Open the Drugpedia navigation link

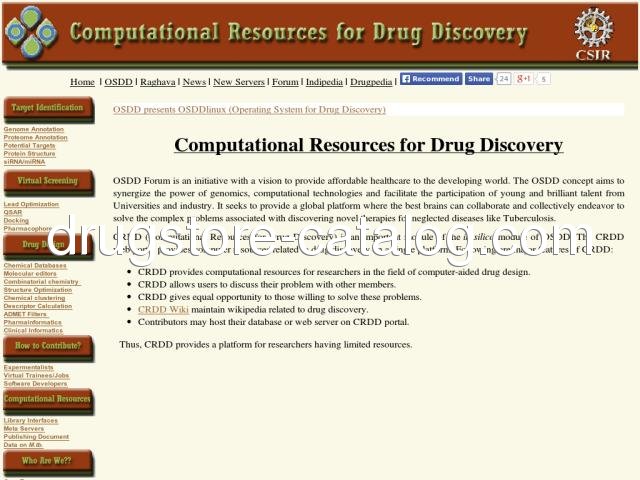371,82
